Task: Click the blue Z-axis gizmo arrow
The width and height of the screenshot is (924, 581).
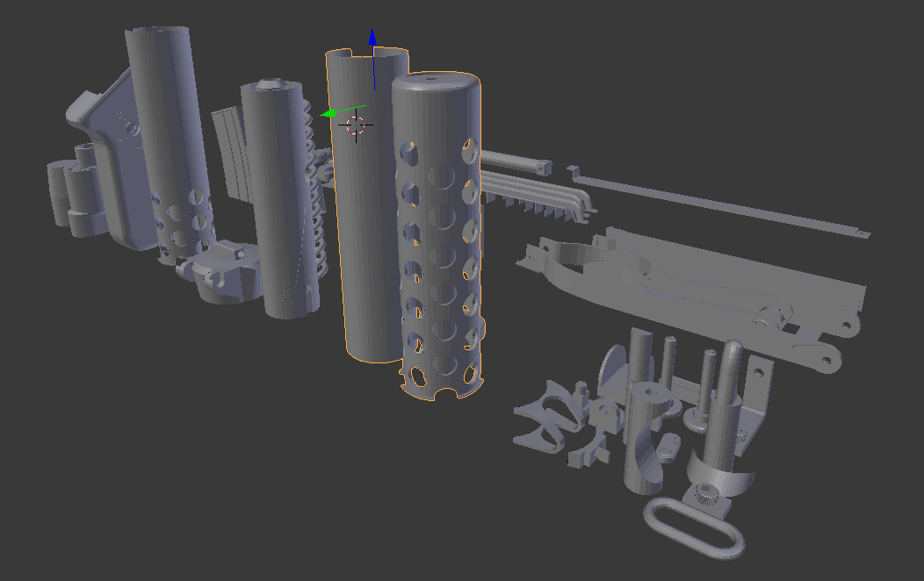Action: 372,37
